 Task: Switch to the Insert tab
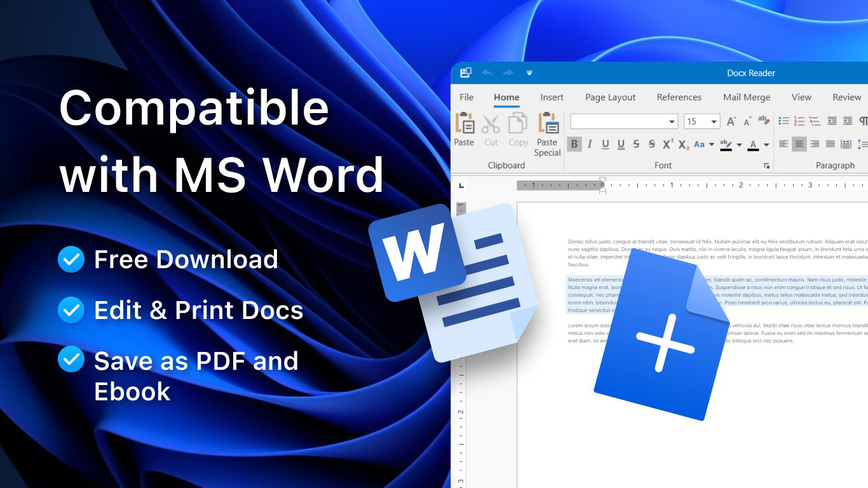pos(552,97)
